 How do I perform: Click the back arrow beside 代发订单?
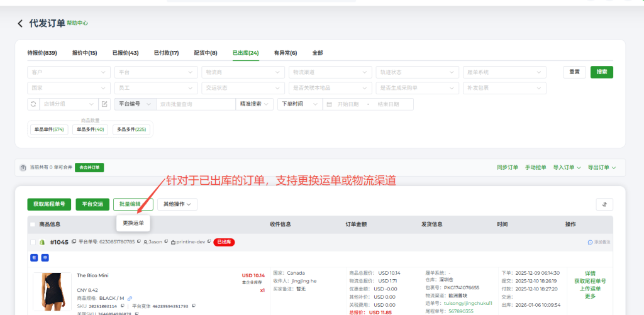pyautogui.click(x=20, y=23)
